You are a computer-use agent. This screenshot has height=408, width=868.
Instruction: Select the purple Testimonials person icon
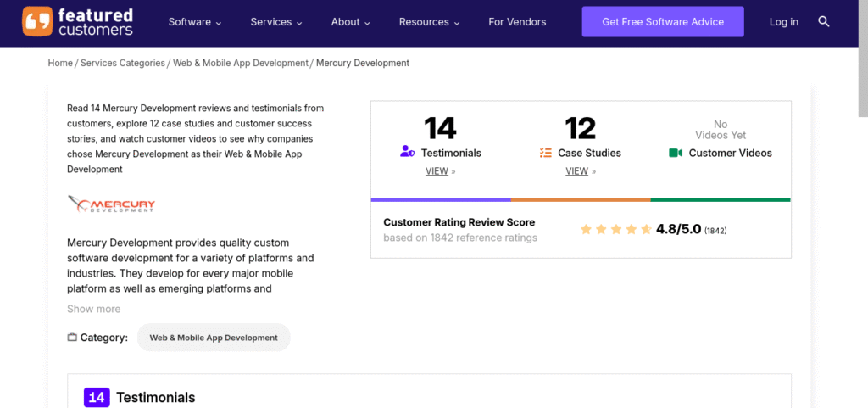tap(408, 152)
